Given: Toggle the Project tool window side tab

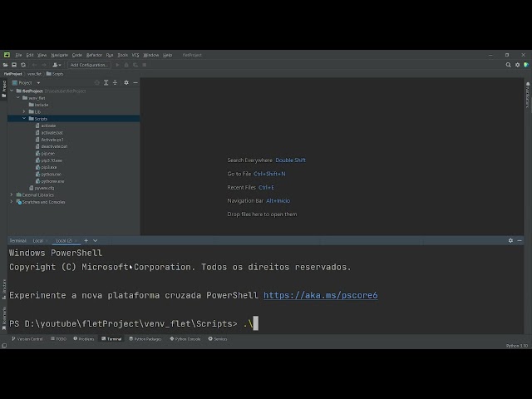Looking at the screenshot, I should [x=4, y=89].
